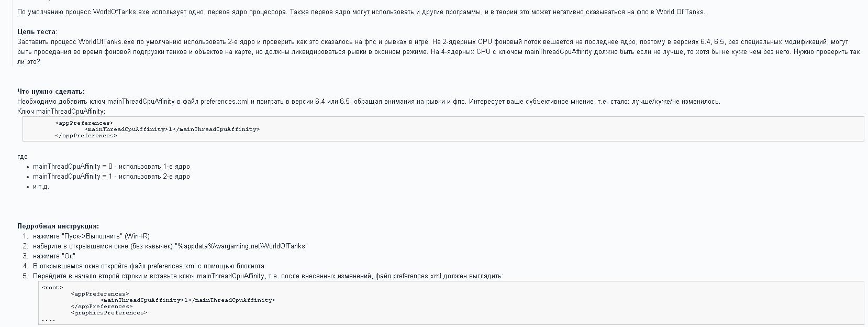Click the "Что нужно сделать:" heading

coord(51,92)
